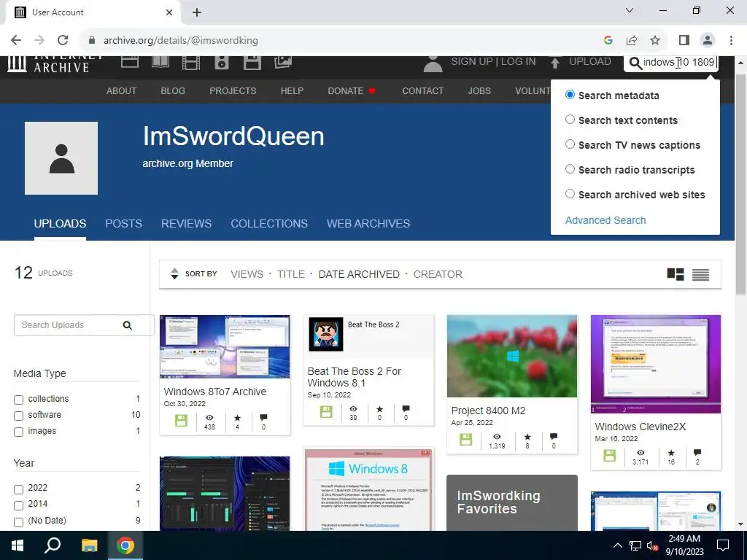
Task: Check the collections media type filter
Action: [18, 400]
